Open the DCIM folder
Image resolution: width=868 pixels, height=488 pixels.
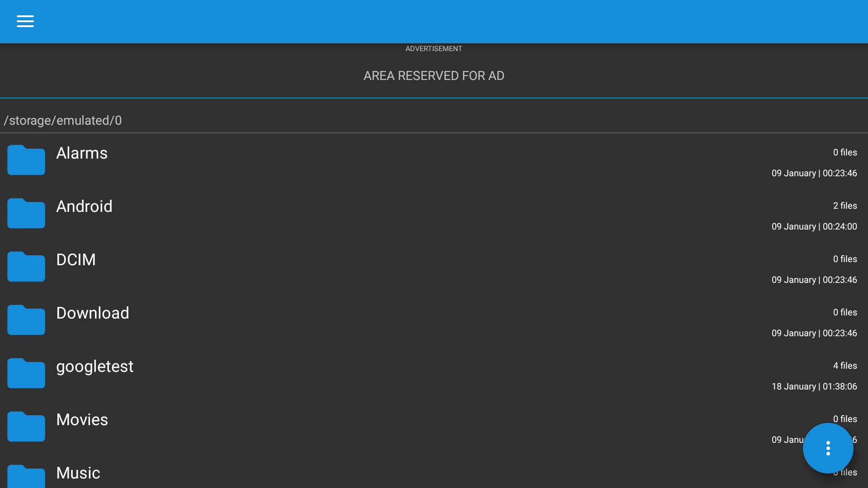point(75,260)
